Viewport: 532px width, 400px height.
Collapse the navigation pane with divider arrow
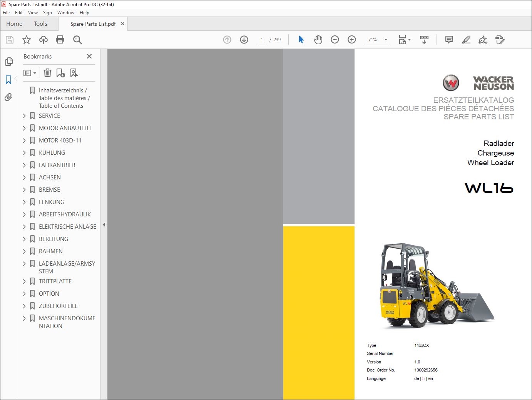tap(104, 225)
